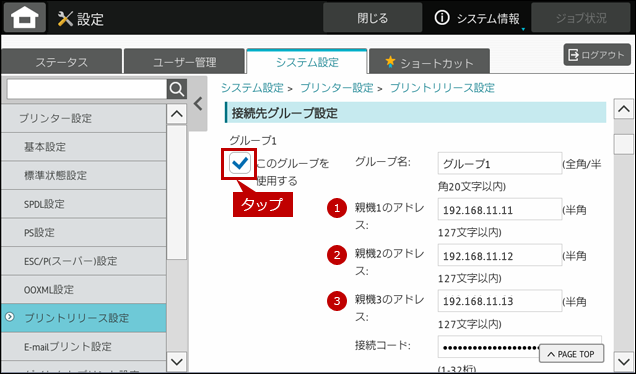Click the 接続コード password field
The width and height of the screenshot is (636, 374).
pos(519,347)
